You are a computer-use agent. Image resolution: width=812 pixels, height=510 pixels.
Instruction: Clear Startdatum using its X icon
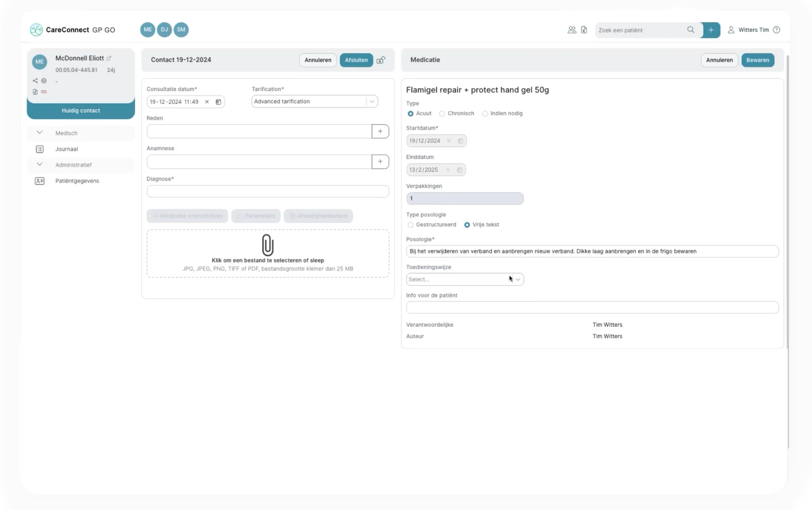coord(449,141)
